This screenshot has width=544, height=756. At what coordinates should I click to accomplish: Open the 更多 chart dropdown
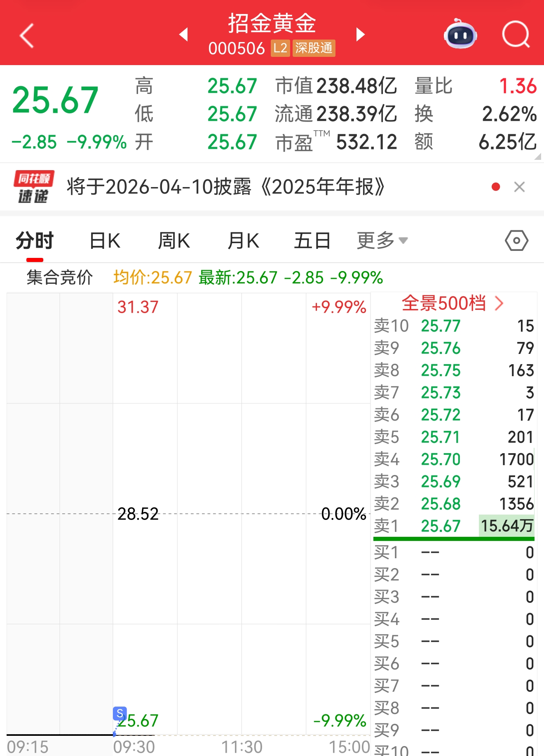pos(382,241)
